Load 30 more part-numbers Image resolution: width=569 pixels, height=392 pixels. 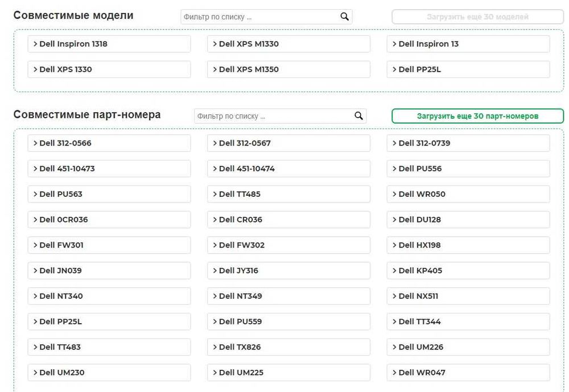477,116
